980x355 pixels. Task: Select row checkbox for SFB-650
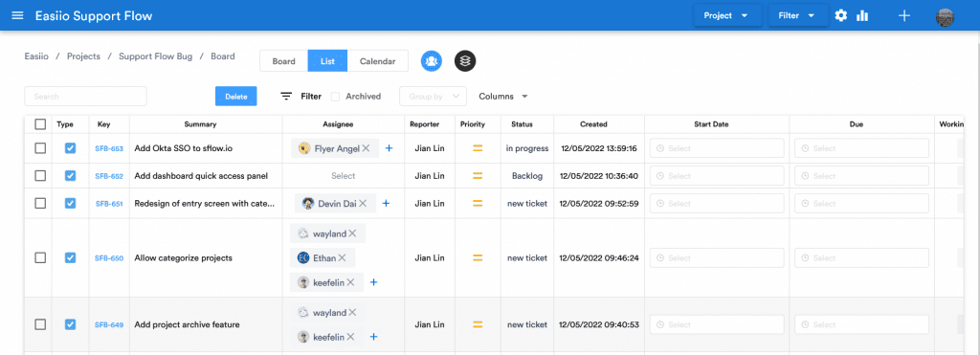click(40, 257)
